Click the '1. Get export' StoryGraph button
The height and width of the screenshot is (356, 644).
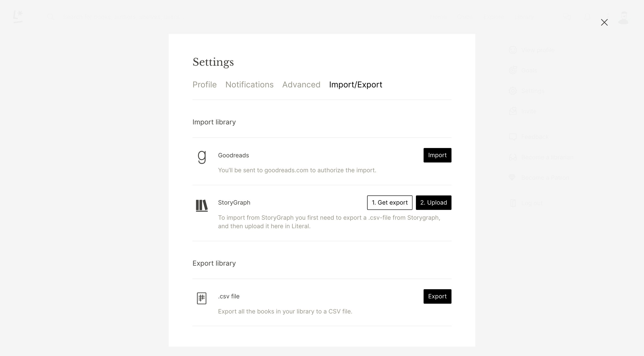tap(390, 203)
